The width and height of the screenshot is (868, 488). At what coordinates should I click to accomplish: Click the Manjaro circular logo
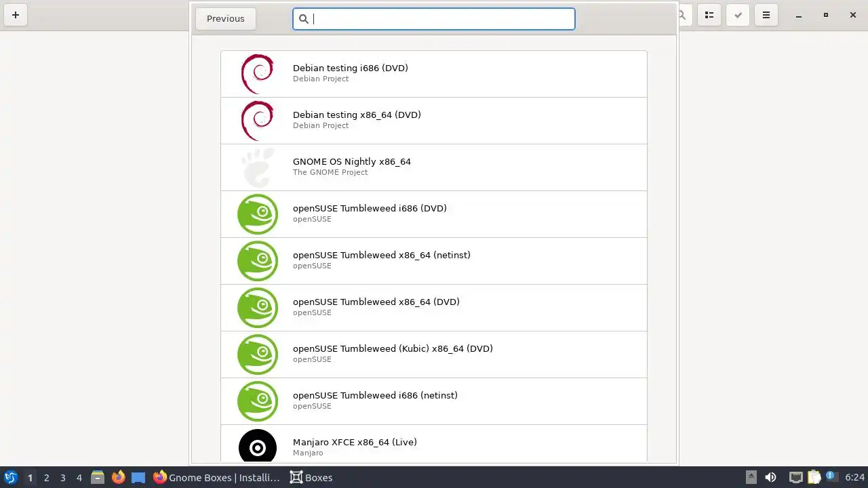point(258,447)
